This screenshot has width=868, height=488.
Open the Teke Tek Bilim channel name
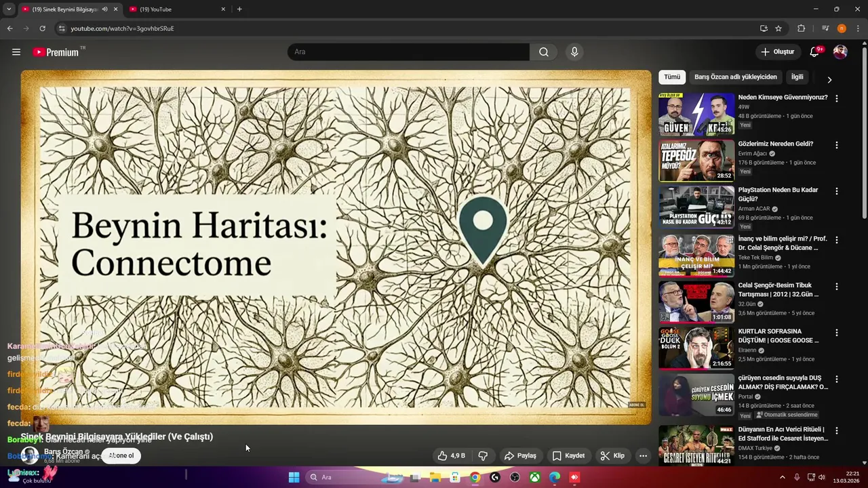point(755,258)
